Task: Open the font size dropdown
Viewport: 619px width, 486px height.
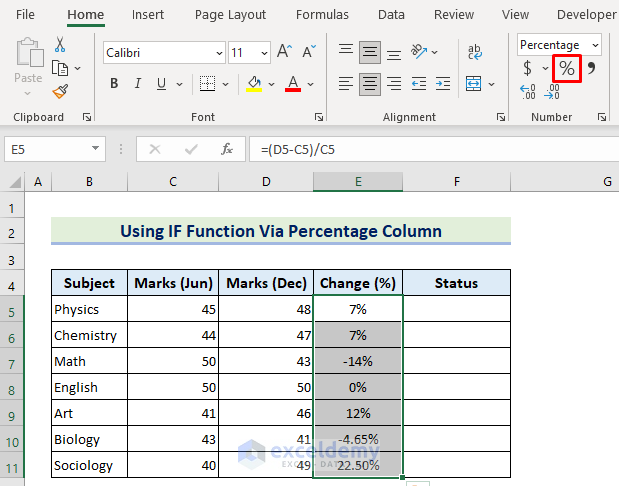Action: [264, 52]
